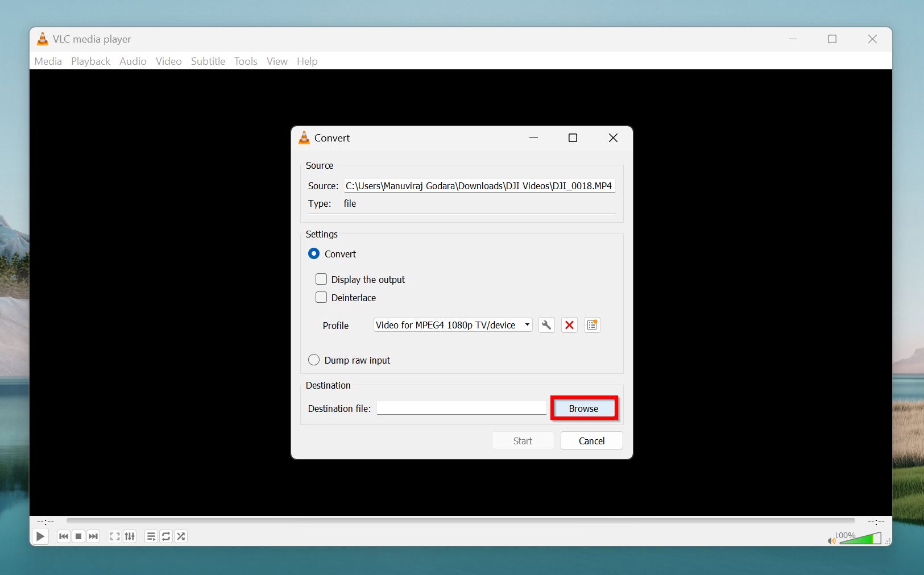Toggle random shuffle icon
The image size is (924, 575).
(x=181, y=536)
